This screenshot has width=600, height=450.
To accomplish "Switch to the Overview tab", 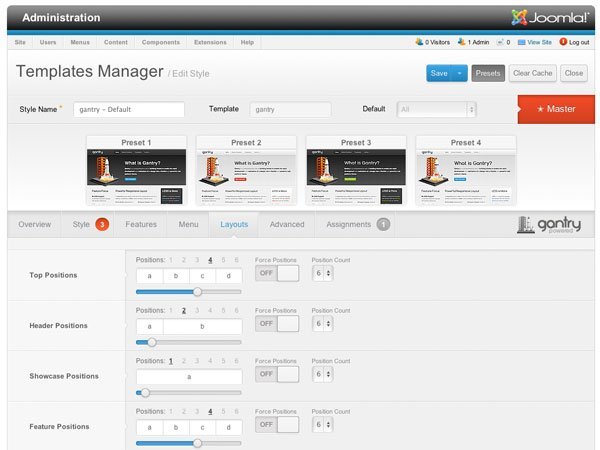I will pos(34,225).
